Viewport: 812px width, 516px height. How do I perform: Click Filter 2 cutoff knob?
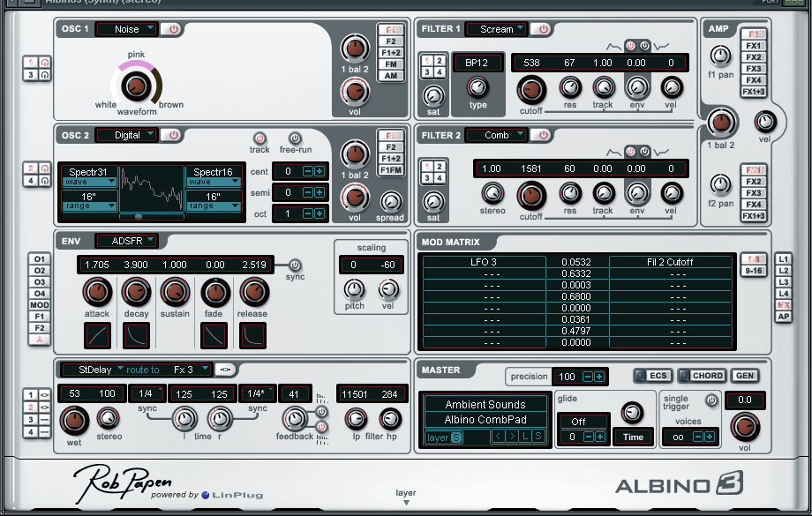[531, 196]
